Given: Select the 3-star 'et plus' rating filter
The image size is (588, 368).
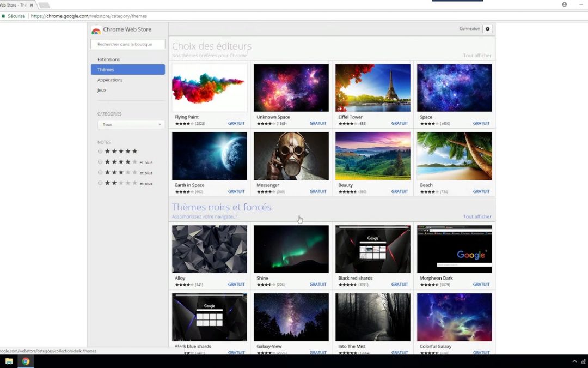Looking at the screenshot, I should click(100, 172).
